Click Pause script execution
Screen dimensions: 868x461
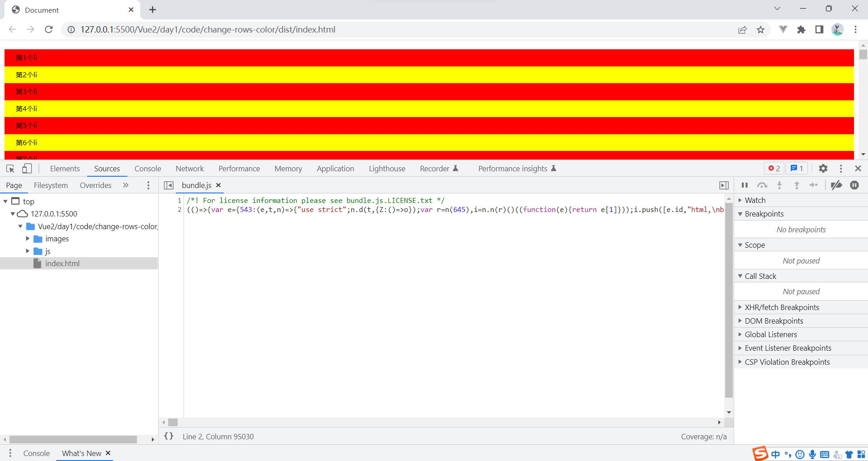[x=745, y=185]
